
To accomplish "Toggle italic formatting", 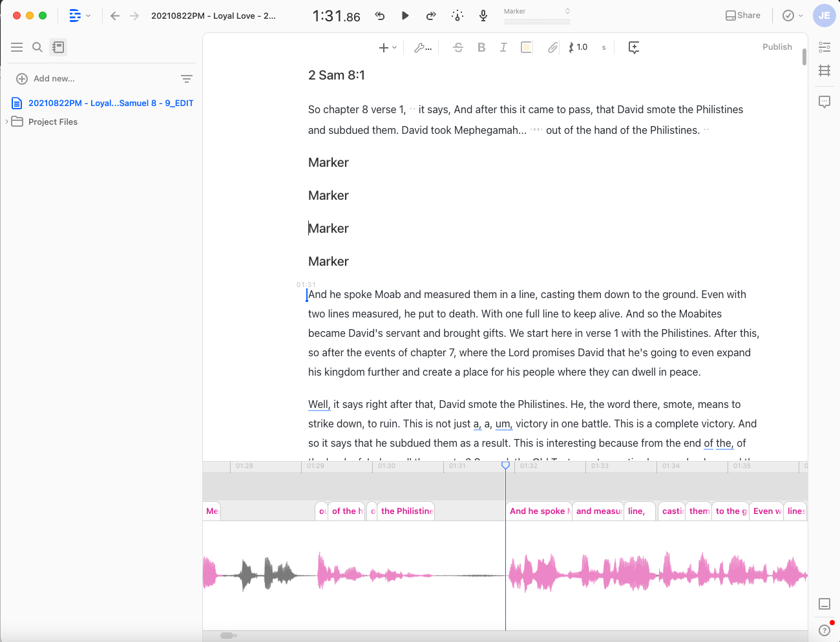I will [x=503, y=47].
